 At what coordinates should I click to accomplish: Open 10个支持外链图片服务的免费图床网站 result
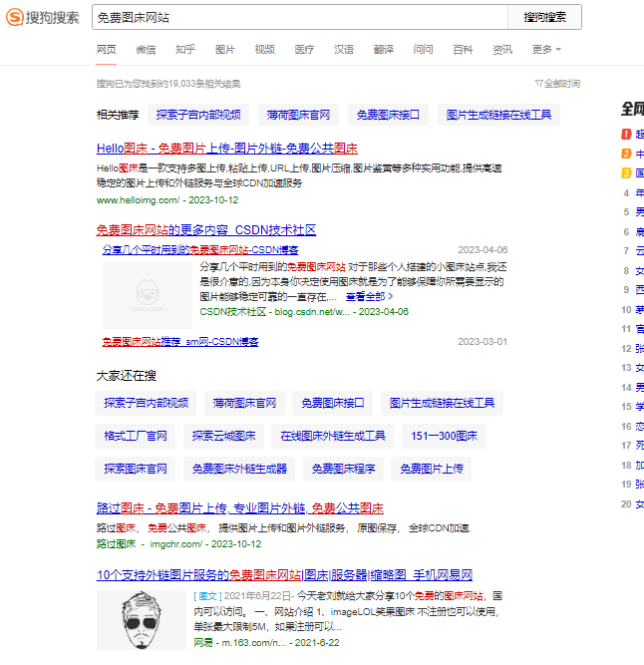tap(284, 575)
